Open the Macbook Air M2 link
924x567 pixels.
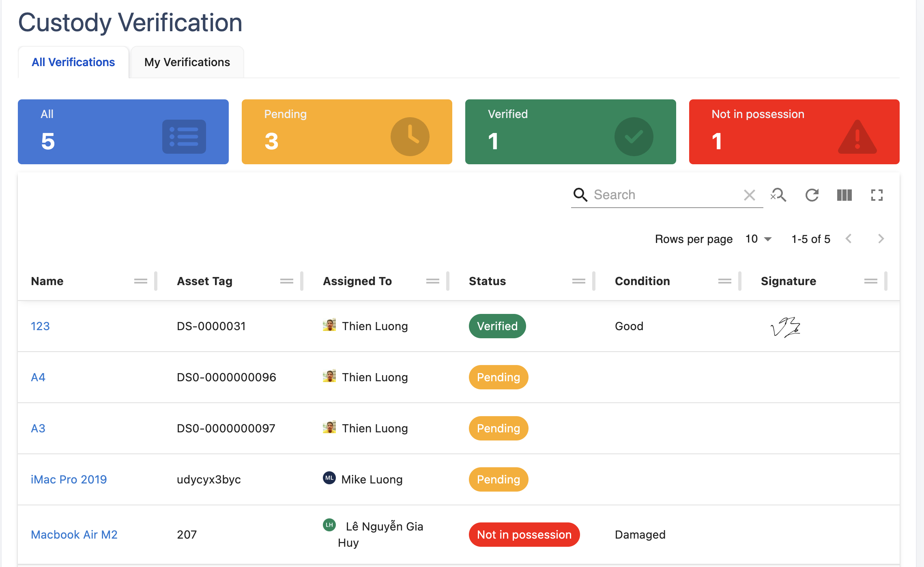pyautogui.click(x=74, y=535)
